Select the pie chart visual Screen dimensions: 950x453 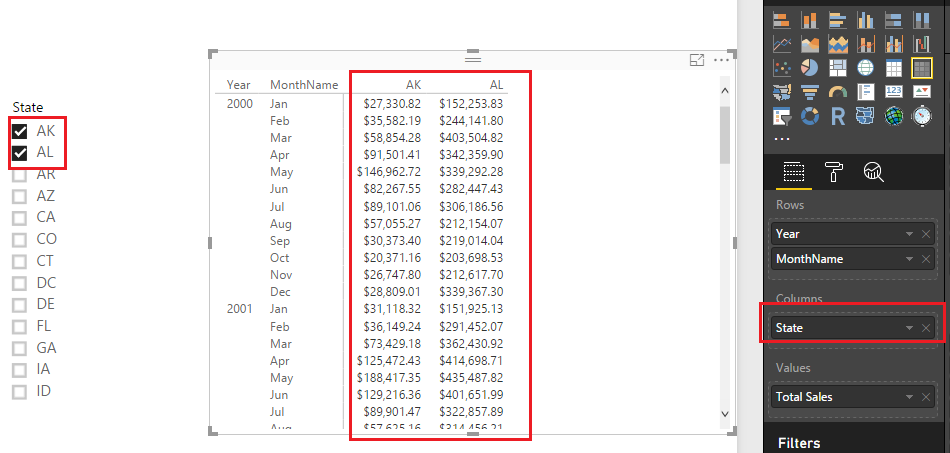pyautogui.click(x=809, y=68)
